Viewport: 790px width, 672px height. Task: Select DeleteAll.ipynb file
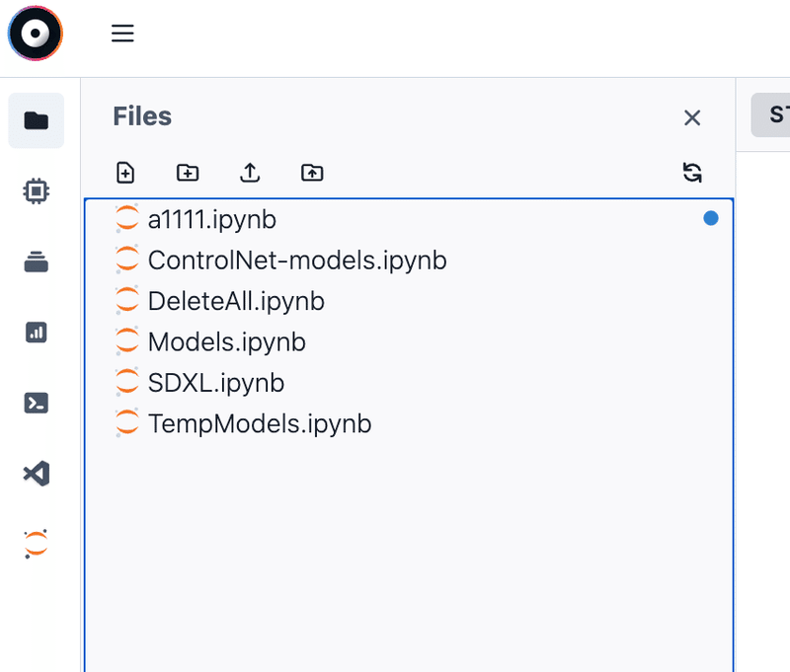coord(236,301)
